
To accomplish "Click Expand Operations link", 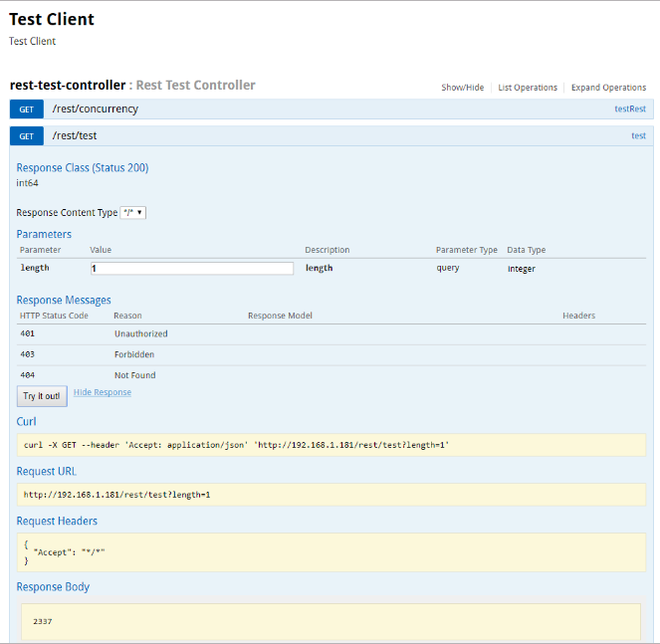I will [x=608, y=88].
